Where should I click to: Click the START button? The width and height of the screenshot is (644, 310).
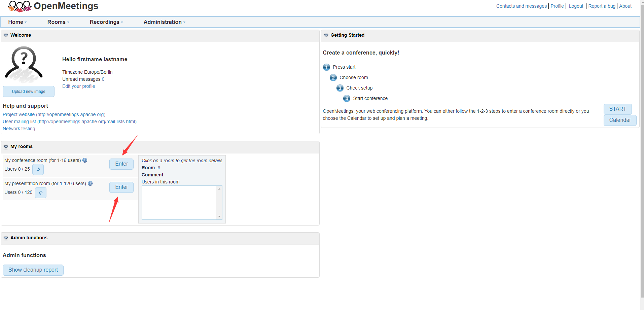(x=618, y=109)
